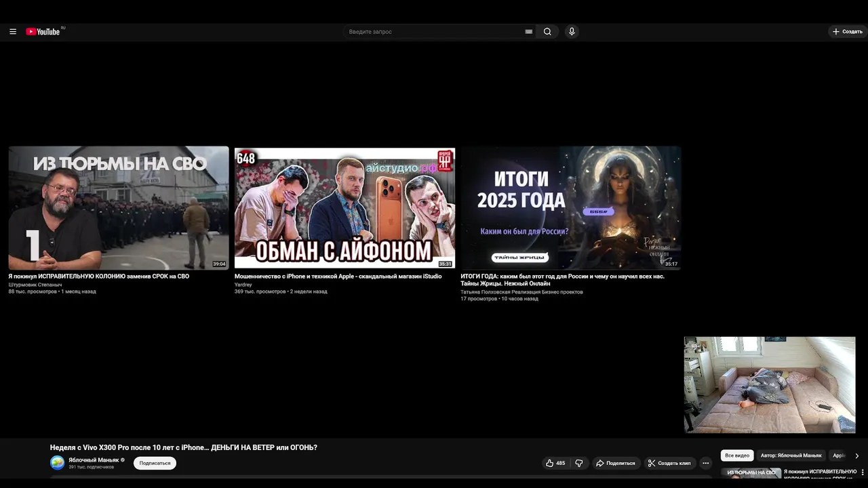Screen dimensions: 868x488
Task: Click 17 просмотров • 10 часов назад
Action: click(499, 299)
